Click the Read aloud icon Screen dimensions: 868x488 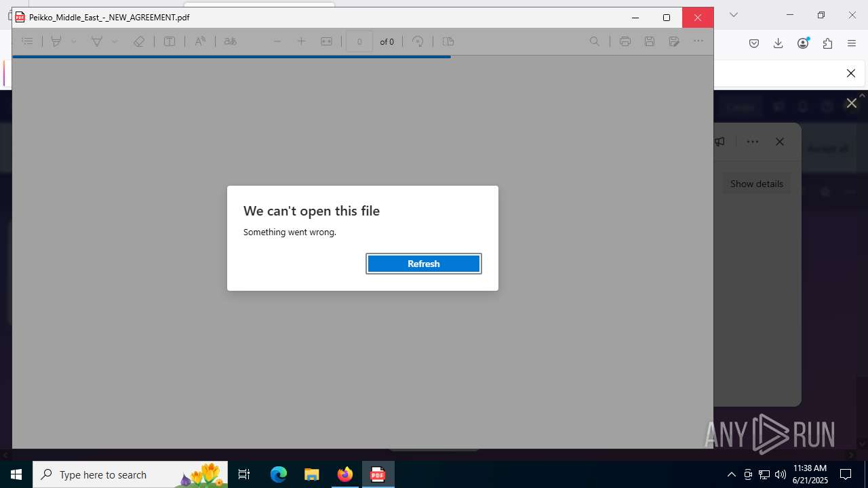tap(200, 41)
